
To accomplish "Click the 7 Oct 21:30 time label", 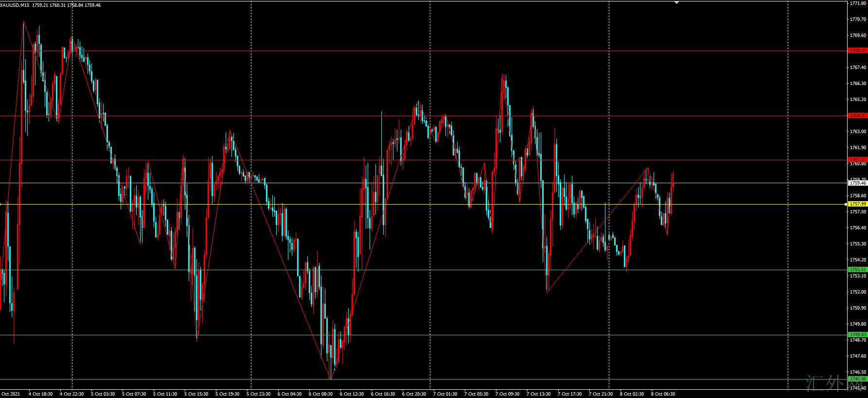I will click(601, 394).
